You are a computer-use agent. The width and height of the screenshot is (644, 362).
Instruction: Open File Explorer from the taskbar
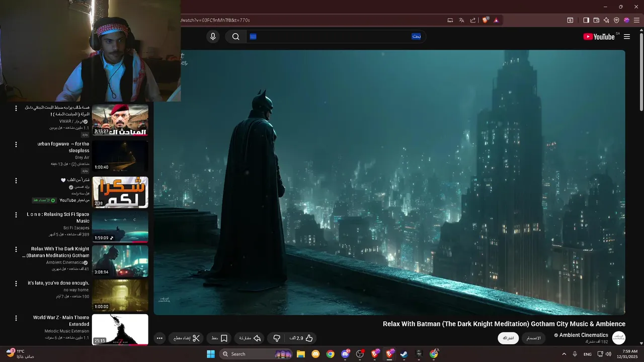point(301,354)
